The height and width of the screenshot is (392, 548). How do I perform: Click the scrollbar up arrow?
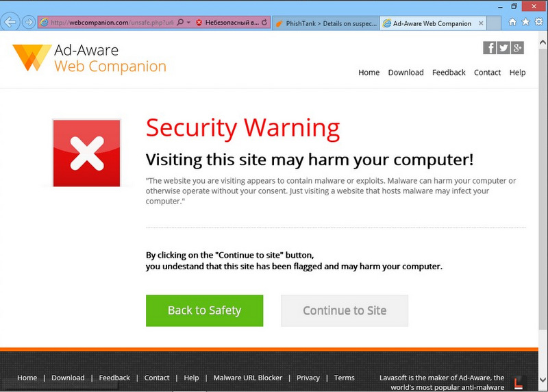pyautogui.click(x=543, y=42)
